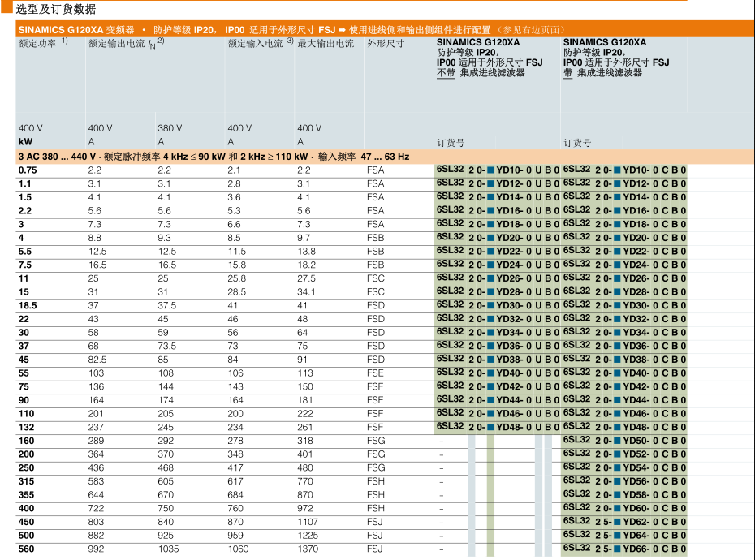Click the blue square in order number YD30-0CB0

click(x=617, y=305)
